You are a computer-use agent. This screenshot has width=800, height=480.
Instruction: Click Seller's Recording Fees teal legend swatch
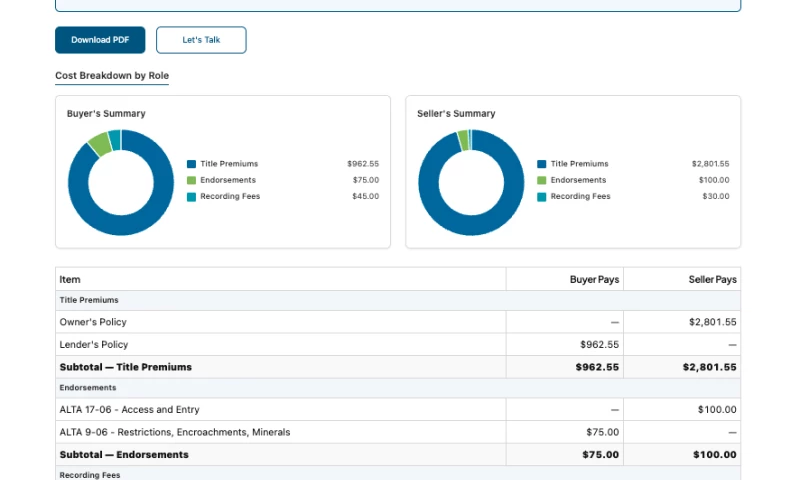pos(542,196)
